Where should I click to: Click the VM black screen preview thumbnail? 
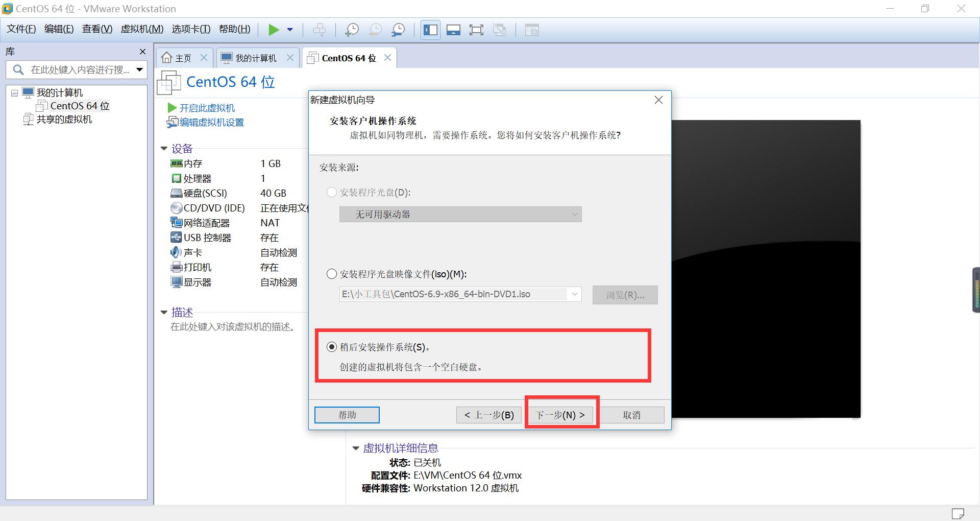tap(766, 269)
